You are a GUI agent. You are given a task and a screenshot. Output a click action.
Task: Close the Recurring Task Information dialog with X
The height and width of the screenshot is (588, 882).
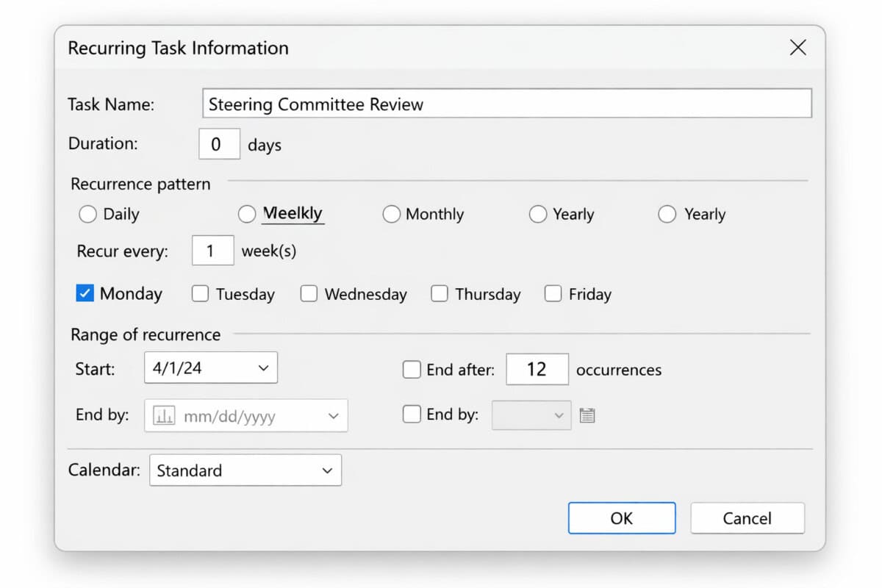(x=797, y=49)
